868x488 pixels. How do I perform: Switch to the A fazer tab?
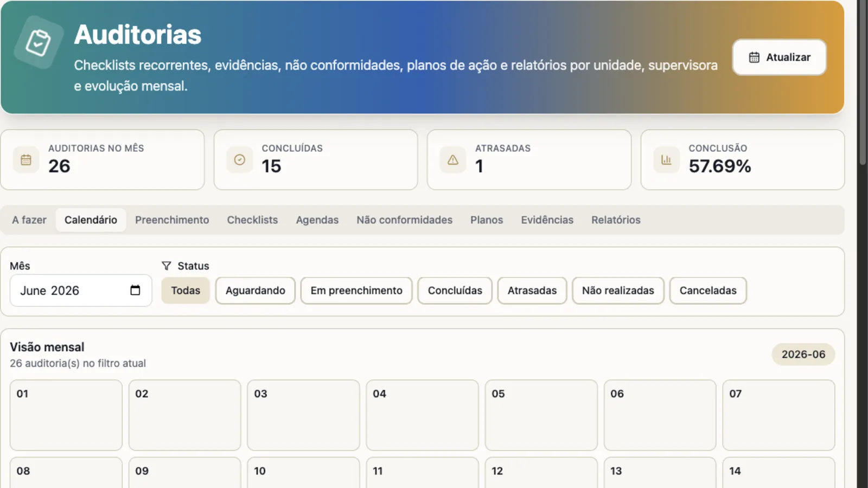click(29, 220)
